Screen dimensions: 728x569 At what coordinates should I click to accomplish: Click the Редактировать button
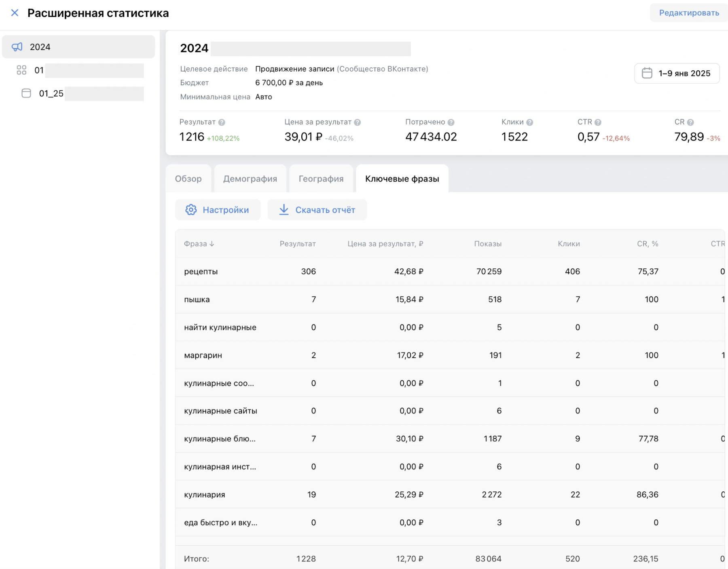[x=689, y=13]
